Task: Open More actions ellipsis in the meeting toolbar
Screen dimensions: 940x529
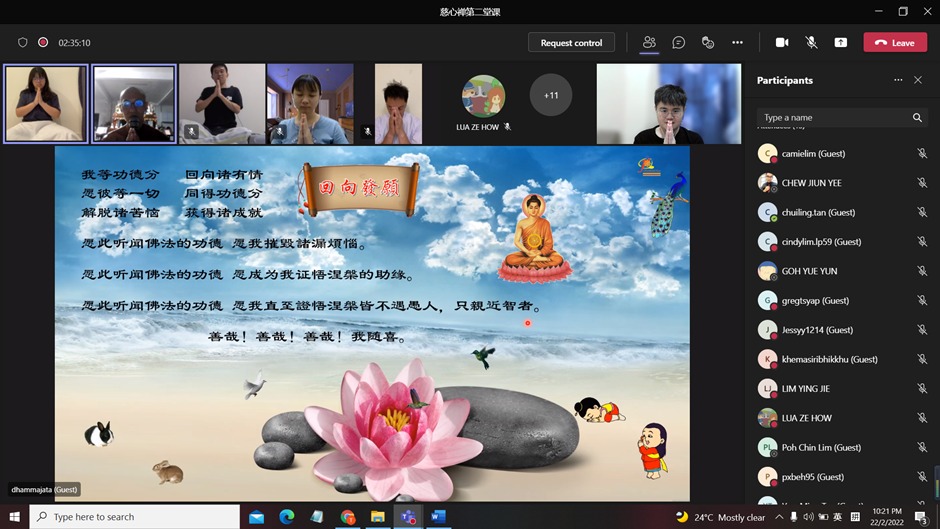Action: 737,43
